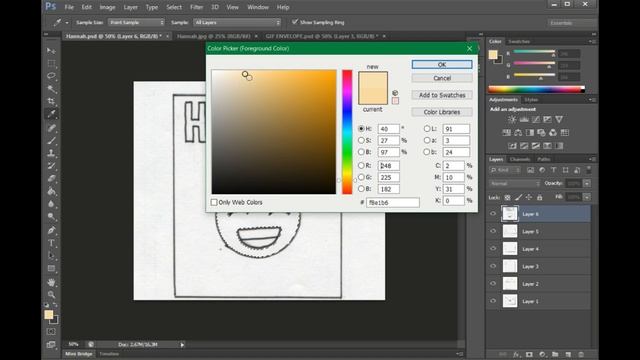Select the Rectangular Marquee tool

click(x=51, y=63)
